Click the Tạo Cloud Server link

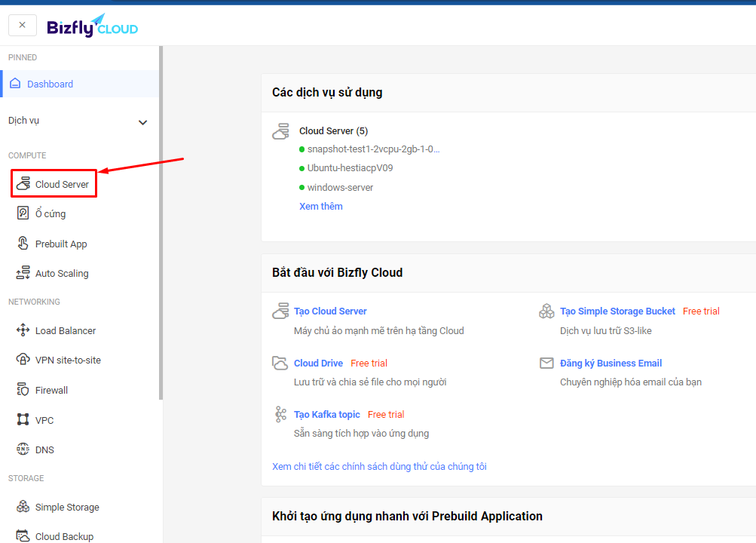[x=330, y=311]
